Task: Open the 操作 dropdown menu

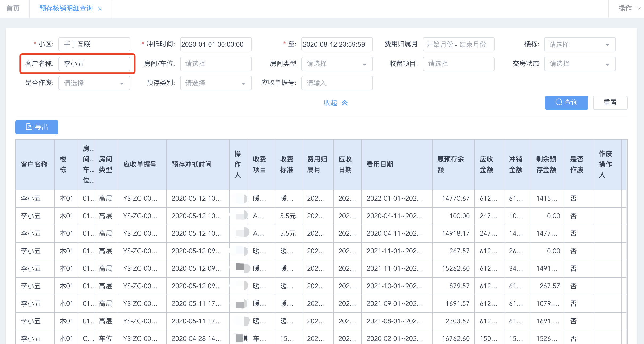Action: [629, 8]
